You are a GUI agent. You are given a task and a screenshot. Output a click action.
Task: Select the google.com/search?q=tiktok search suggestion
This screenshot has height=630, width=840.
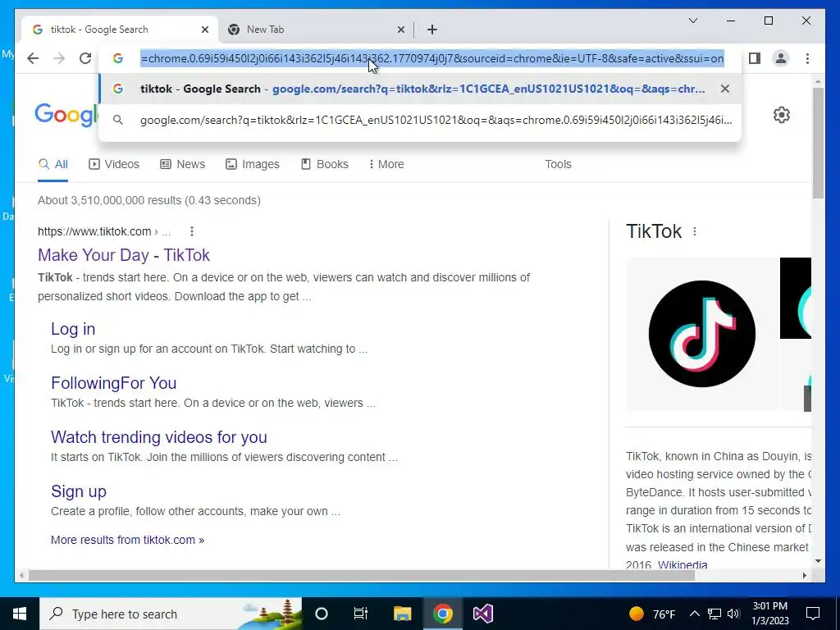click(420, 120)
